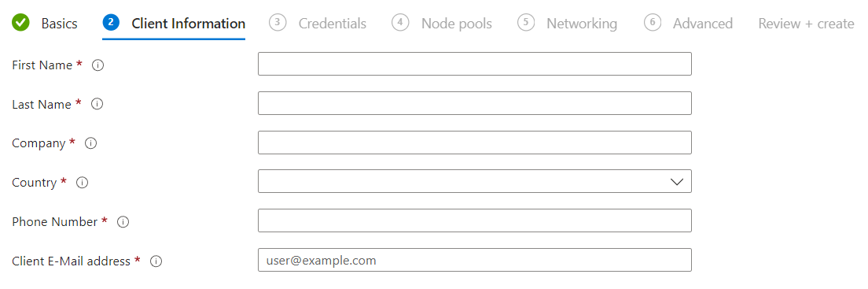868x289 pixels.
Task: Expand Country options using the chevron arrow
Action: point(676,181)
